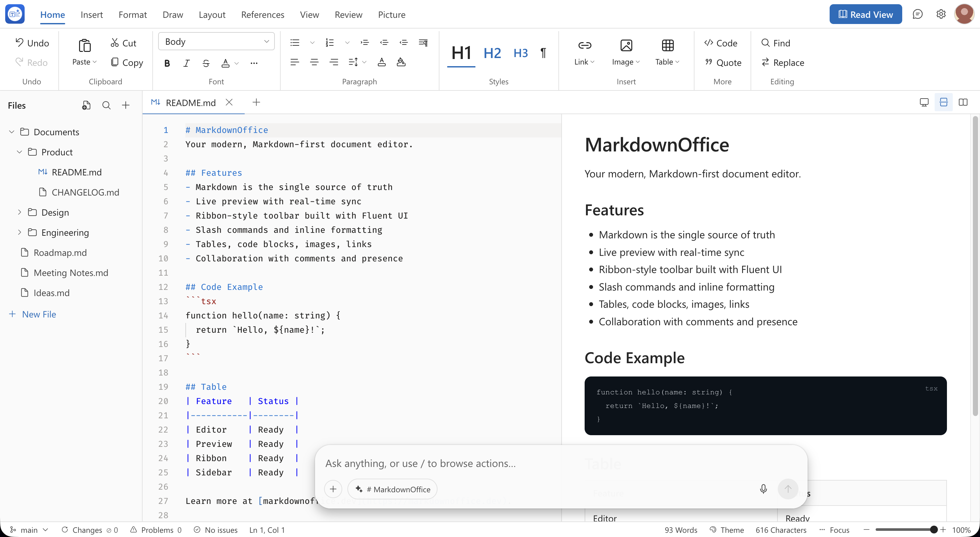980x537 pixels.
Task: Open the Insert ribbon tab
Action: click(x=92, y=15)
